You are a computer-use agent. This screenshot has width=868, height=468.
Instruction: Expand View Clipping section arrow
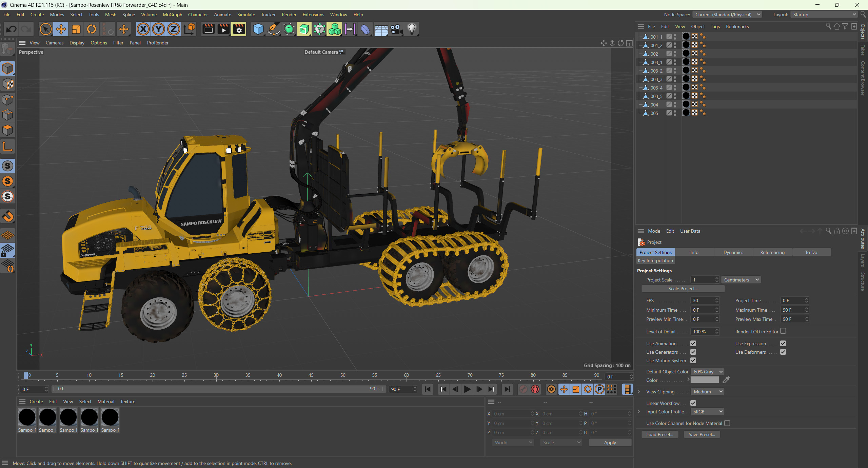(639, 392)
